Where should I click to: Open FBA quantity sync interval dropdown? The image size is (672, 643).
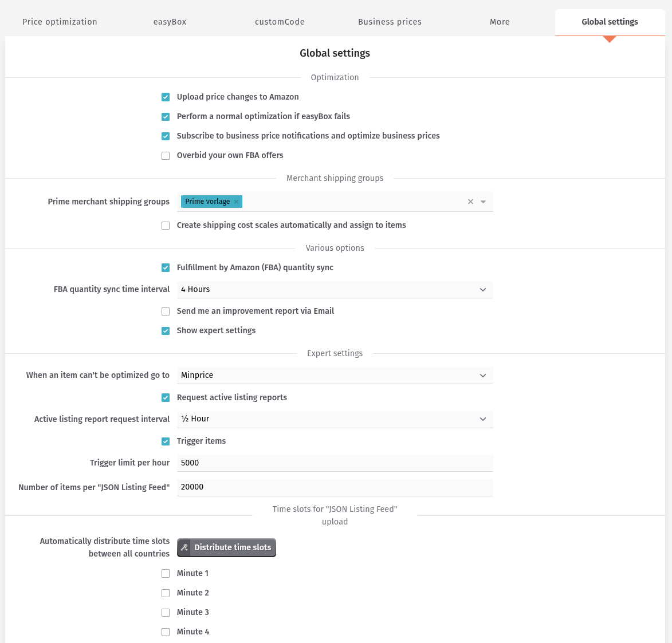(335, 290)
